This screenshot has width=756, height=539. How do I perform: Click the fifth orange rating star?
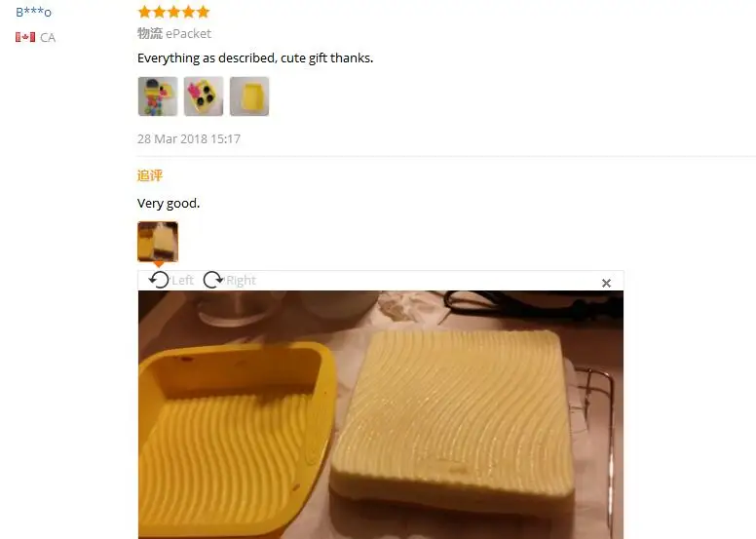coord(204,12)
